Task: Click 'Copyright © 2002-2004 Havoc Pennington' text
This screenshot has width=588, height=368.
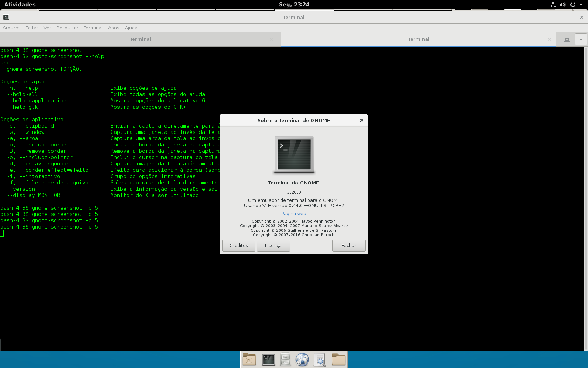Action: coord(294,221)
